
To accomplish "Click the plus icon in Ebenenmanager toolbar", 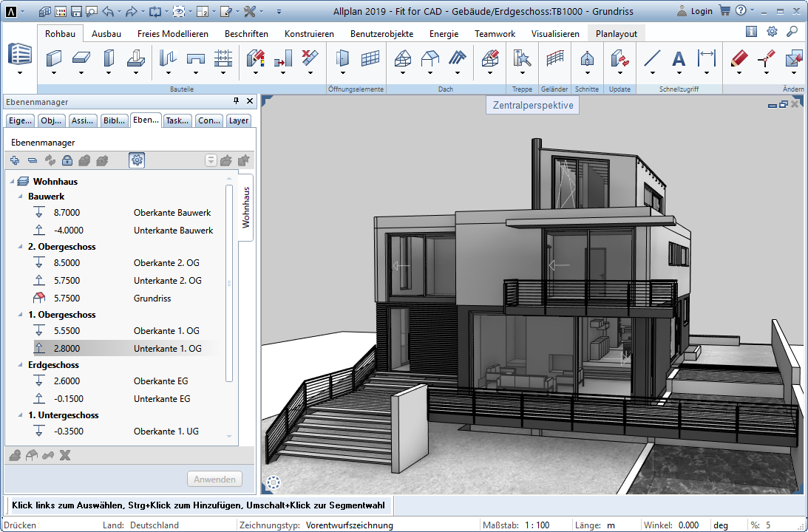I will (15, 160).
